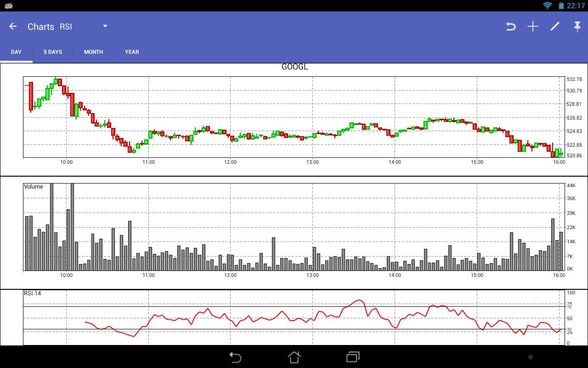Tap the 520.86 price axis label

click(575, 155)
